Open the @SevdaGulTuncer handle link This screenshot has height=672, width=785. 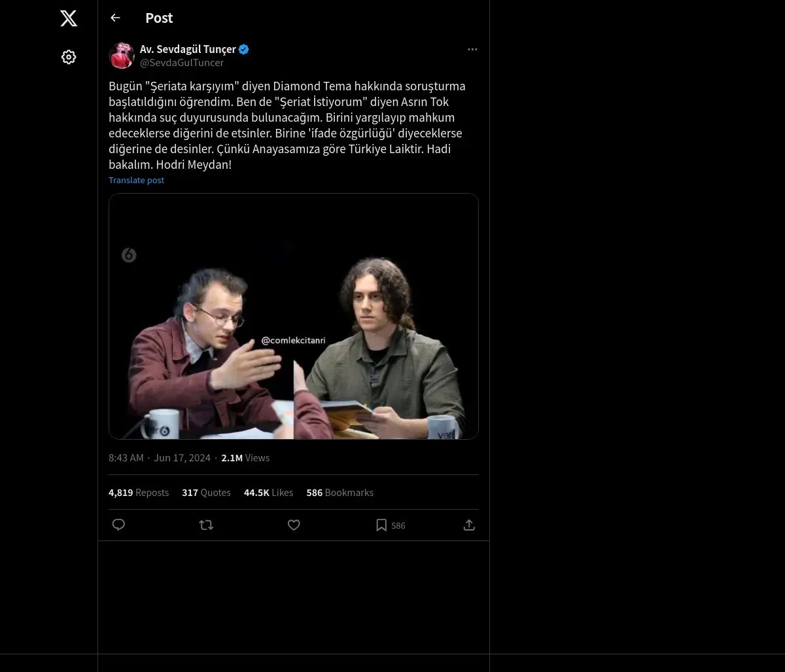tap(182, 63)
